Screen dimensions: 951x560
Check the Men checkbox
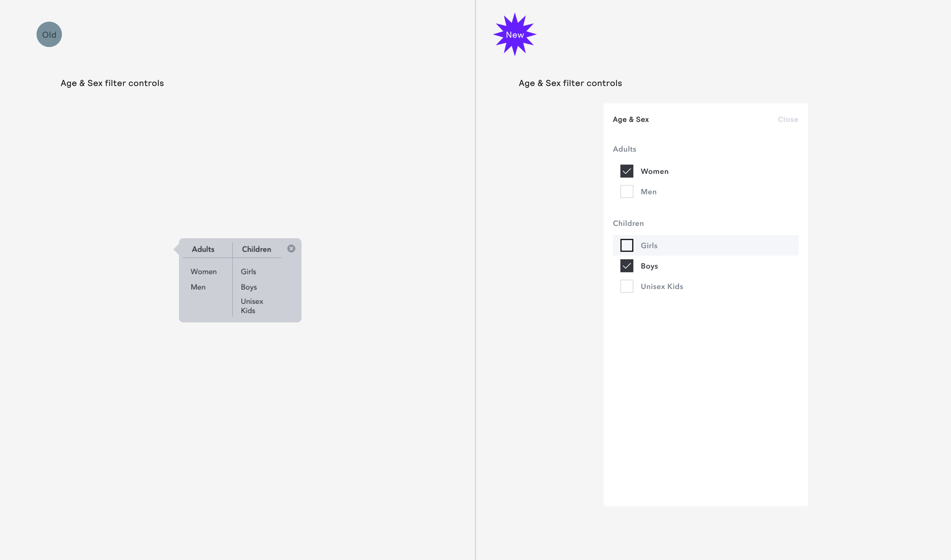coord(626,191)
